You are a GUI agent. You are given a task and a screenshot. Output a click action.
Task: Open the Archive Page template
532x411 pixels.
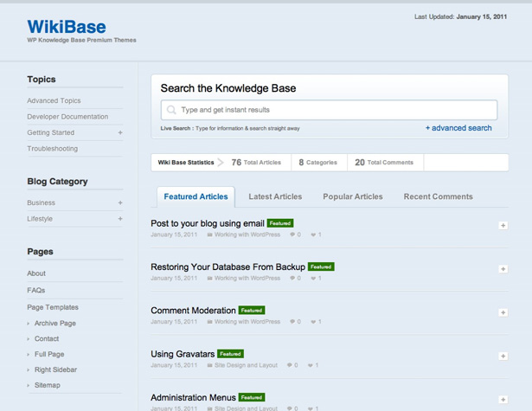coord(55,323)
